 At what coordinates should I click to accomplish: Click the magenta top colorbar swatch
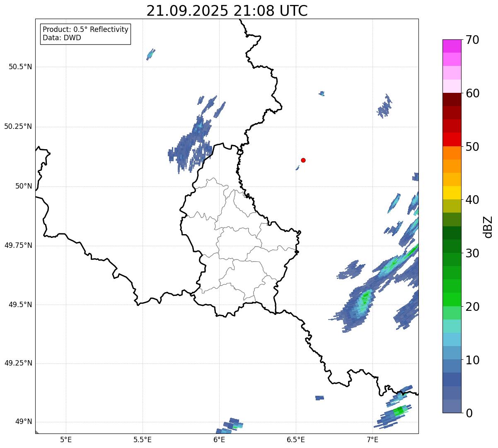pos(452,46)
